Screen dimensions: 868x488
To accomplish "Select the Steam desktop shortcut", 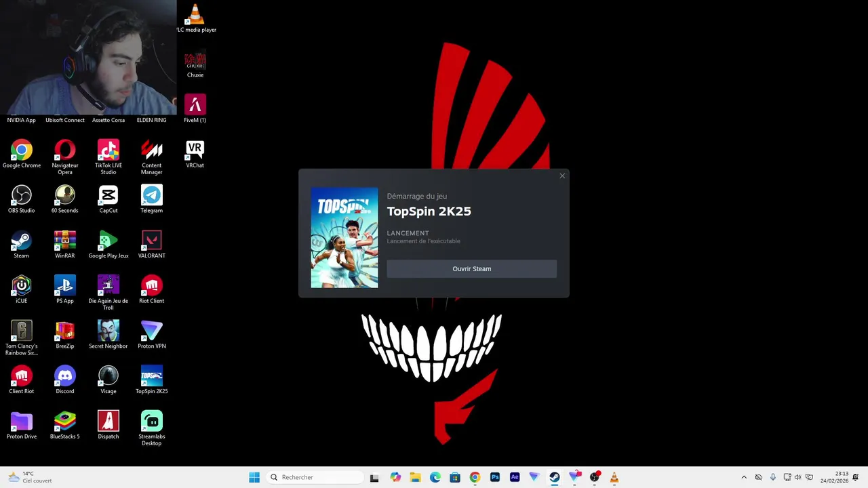I will pyautogui.click(x=22, y=244).
